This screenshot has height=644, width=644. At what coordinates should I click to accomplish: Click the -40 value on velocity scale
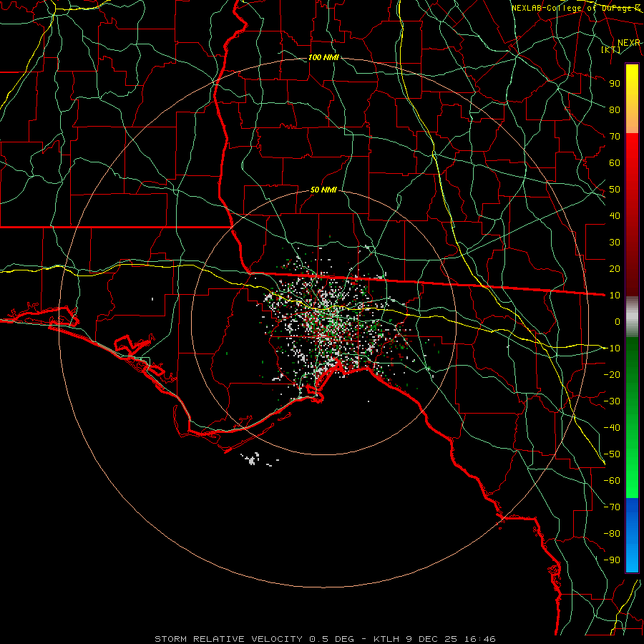612,428
